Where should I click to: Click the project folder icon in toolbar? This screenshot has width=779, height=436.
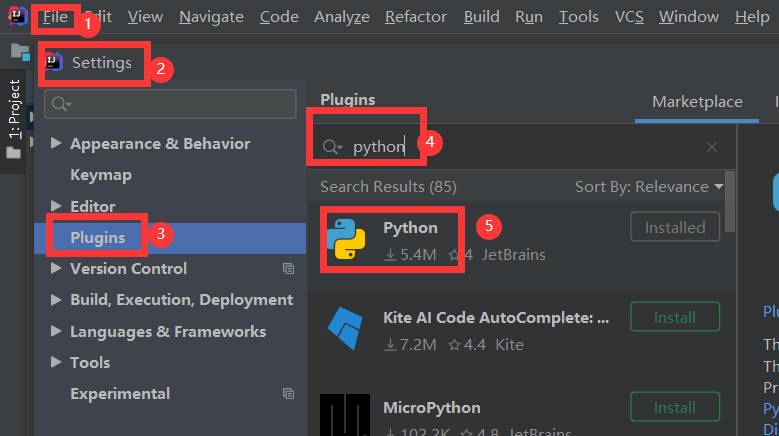click(x=20, y=52)
